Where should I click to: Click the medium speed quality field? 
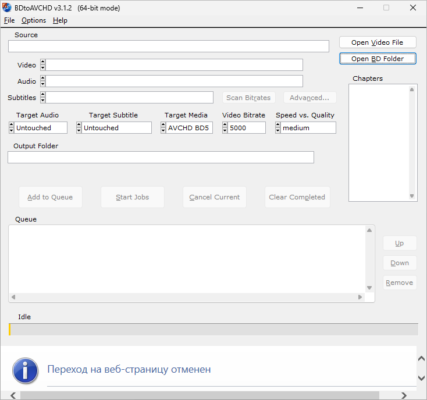pos(308,128)
